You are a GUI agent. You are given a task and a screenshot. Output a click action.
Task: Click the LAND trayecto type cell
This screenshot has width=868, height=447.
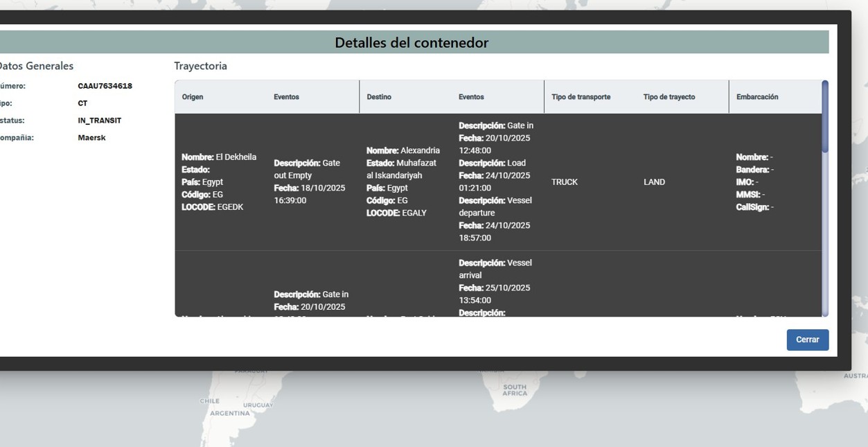pyautogui.click(x=654, y=182)
